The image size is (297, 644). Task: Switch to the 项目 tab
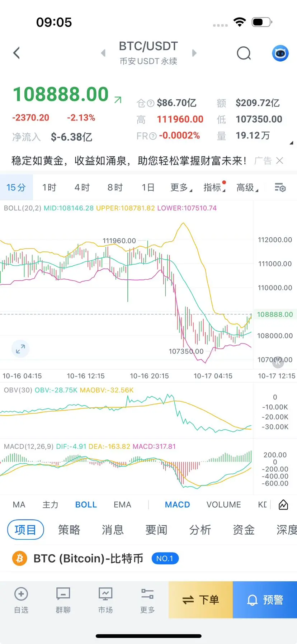pyautogui.click(x=25, y=530)
